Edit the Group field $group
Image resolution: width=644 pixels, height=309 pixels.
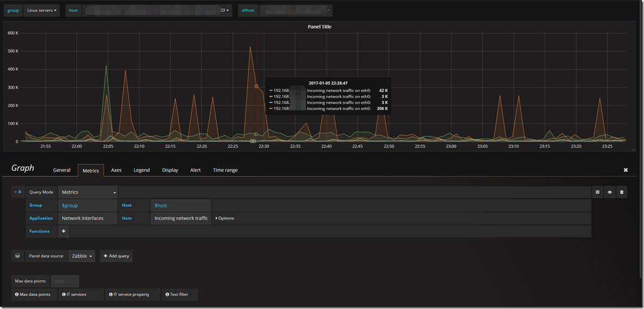(87, 205)
